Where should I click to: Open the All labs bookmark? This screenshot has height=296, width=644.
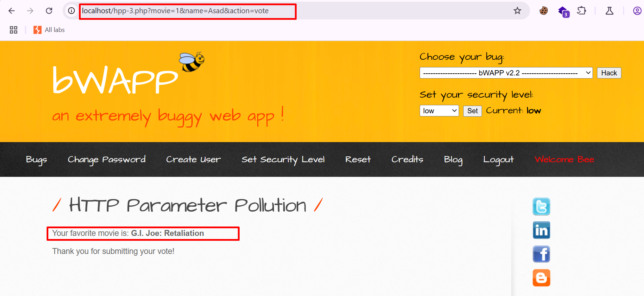tap(49, 30)
